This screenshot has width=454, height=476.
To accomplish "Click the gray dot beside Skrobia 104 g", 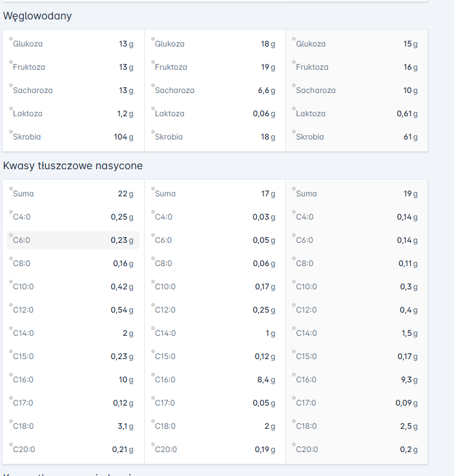I will click(12, 131).
